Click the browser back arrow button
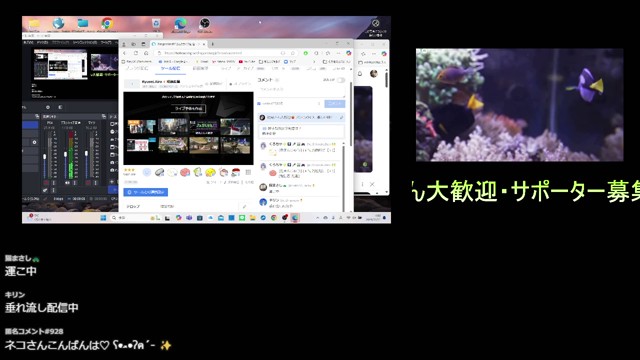The height and width of the screenshot is (360, 640). click(125, 53)
